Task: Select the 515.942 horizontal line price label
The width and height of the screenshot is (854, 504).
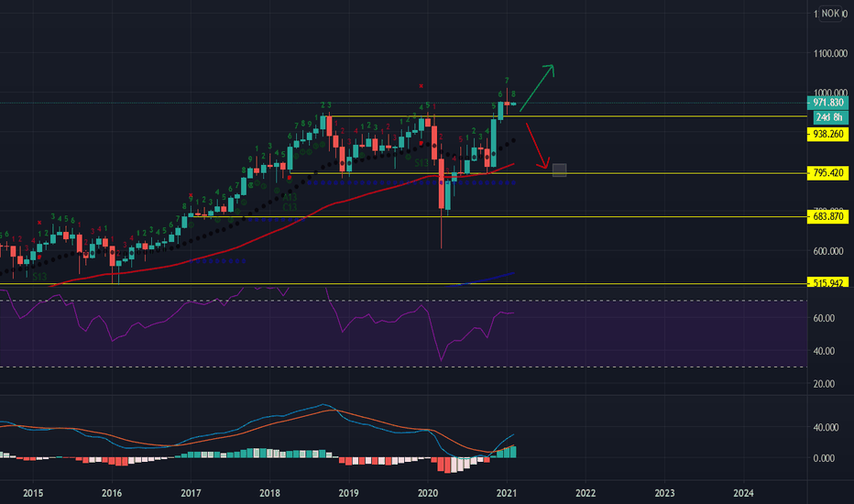Action: pos(827,283)
